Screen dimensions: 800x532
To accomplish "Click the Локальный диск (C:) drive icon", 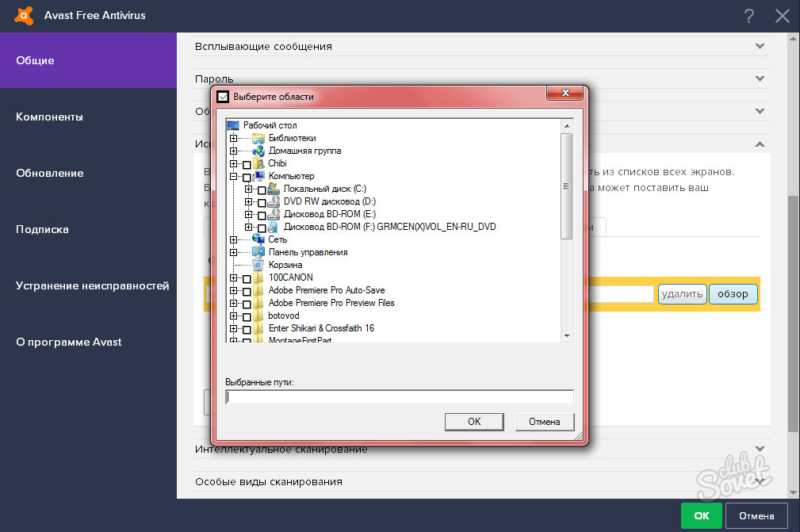I will pos(274,189).
